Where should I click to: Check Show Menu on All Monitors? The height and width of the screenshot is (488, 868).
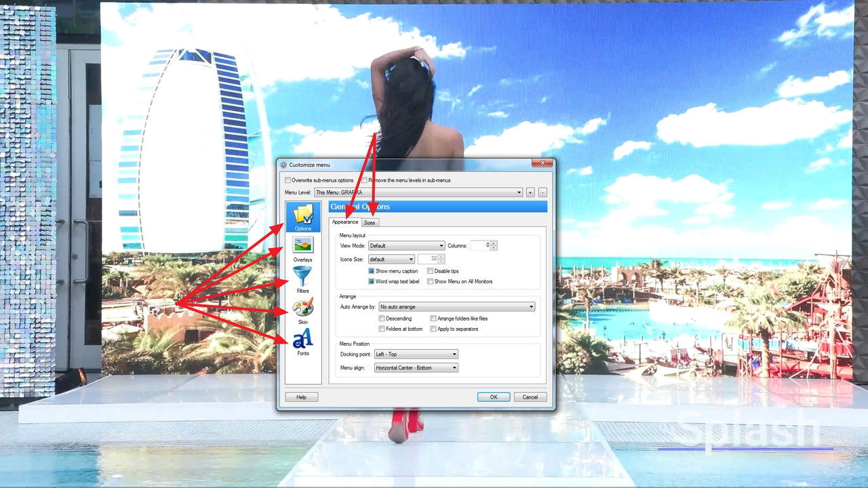[x=431, y=281]
